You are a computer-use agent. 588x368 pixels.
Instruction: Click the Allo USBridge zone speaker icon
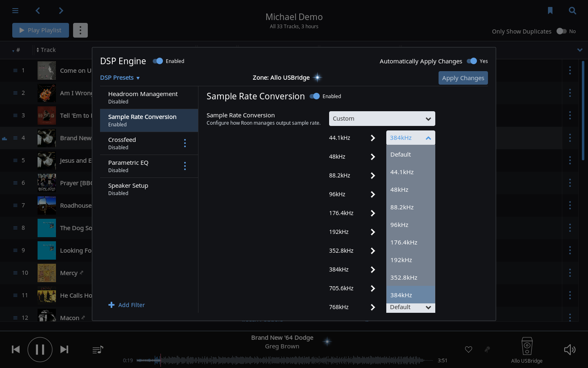pyautogui.click(x=527, y=346)
